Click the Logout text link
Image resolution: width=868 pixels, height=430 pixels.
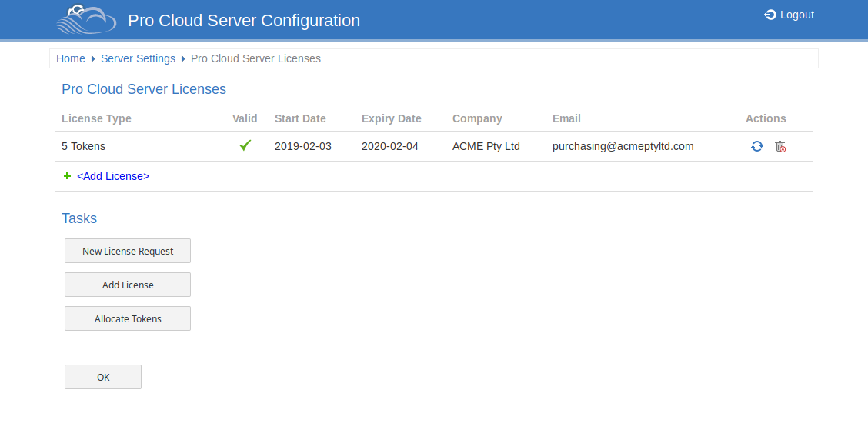(796, 15)
